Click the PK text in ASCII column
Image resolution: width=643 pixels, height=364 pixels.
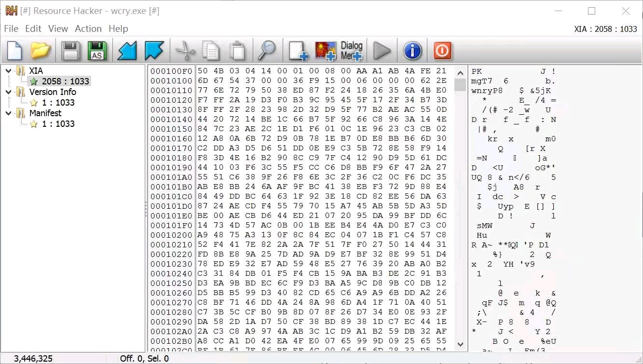[477, 71]
